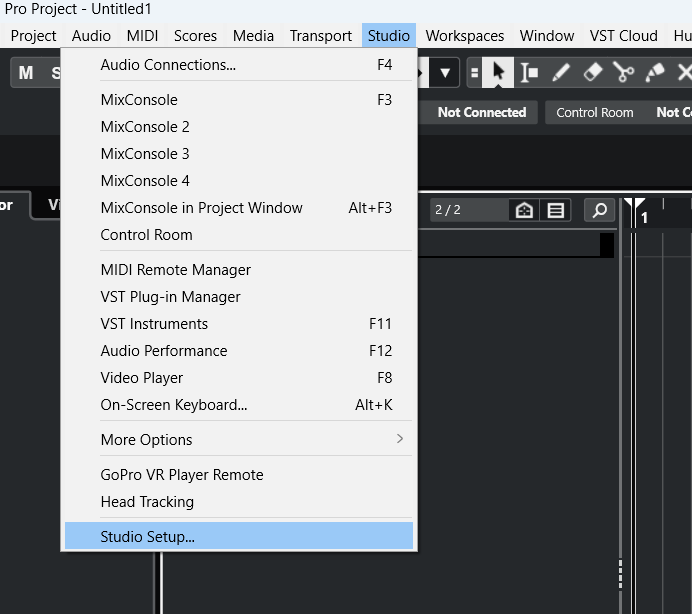Click Studio Setup... menu item
The width and height of the screenshot is (692, 614).
click(x=239, y=537)
